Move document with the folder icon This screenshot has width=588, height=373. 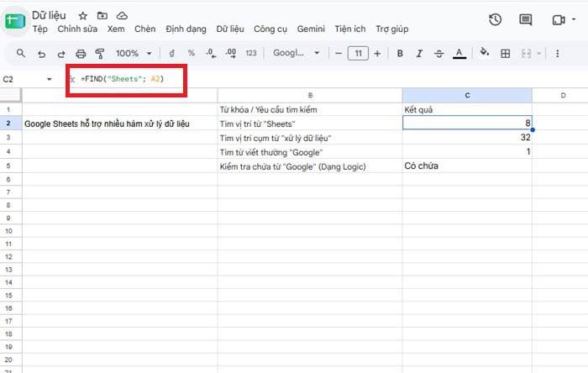tap(102, 16)
